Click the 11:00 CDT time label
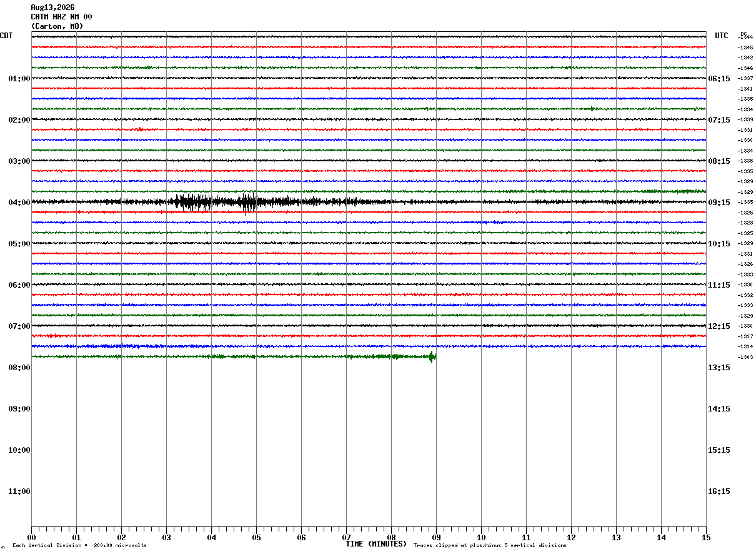 [x=19, y=491]
